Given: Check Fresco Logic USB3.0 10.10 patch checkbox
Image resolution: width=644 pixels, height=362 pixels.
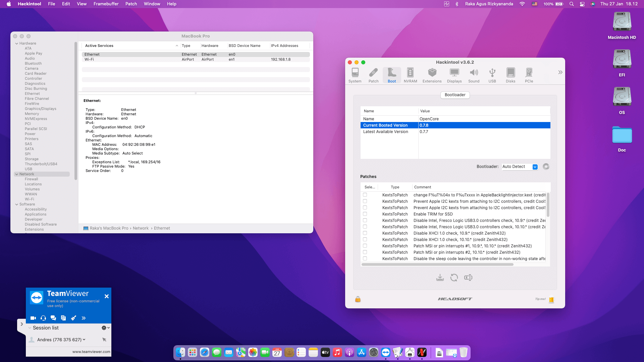Looking at the screenshot, I should (x=365, y=227).
